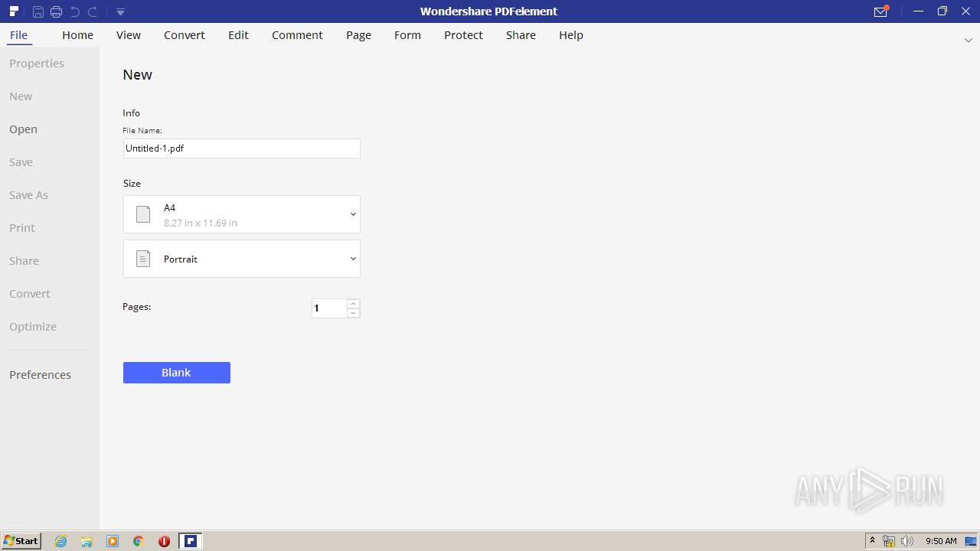Choose Save As in the sidebar
Screen dimensions: 980x551
[28, 195]
